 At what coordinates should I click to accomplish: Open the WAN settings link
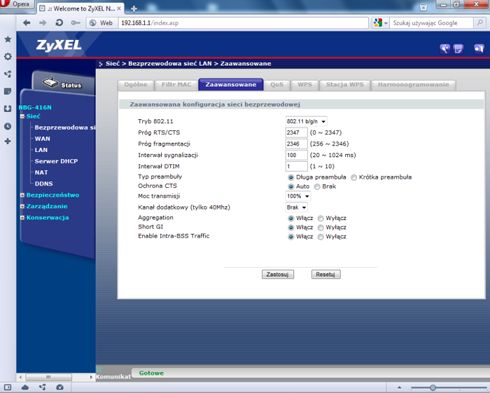pos(42,139)
